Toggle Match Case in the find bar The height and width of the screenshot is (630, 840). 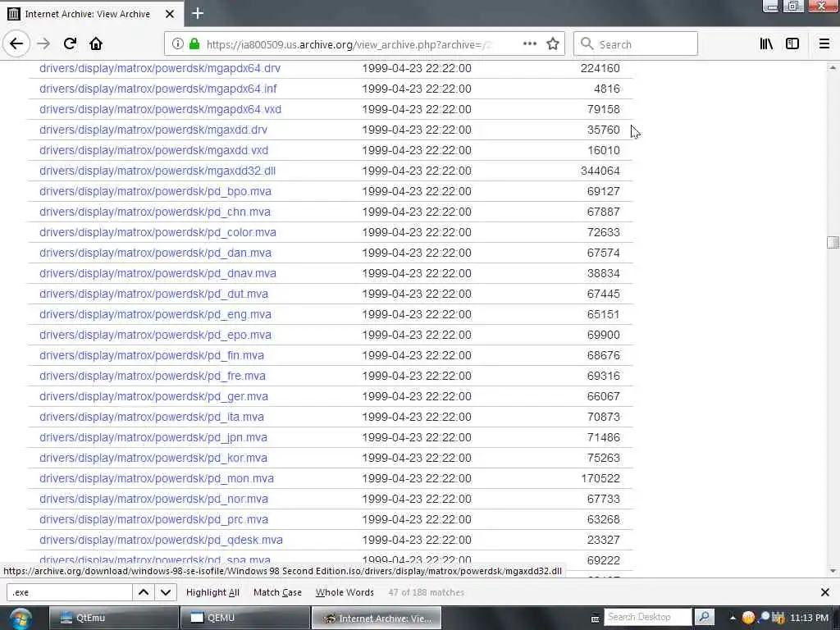277,592
